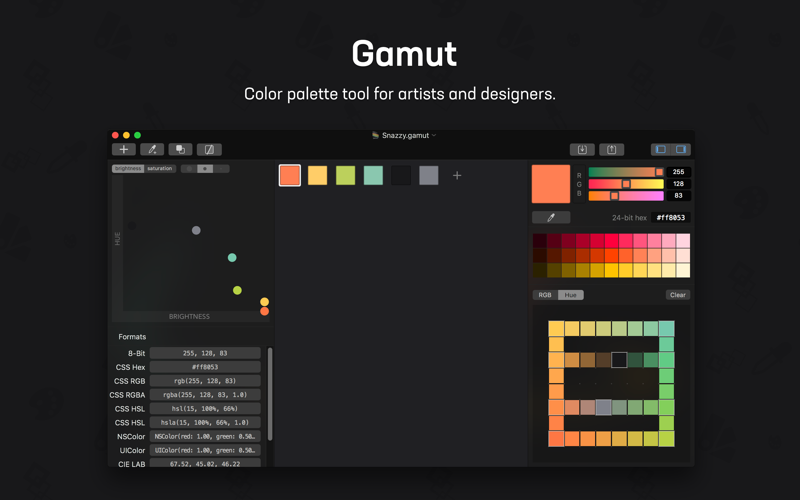Viewport: 800px width, 500px height.
Task: Click the 24-bit hex input field
Action: (x=670, y=217)
